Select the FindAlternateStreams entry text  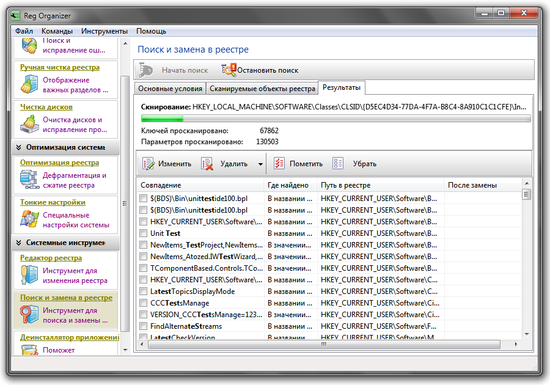(x=186, y=326)
